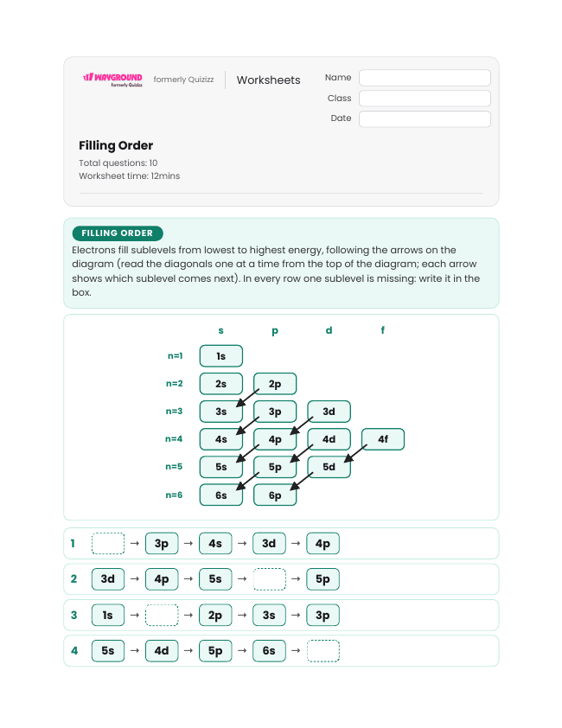Click the 5p box in row 2

pyautogui.click(x=323, y=579)
